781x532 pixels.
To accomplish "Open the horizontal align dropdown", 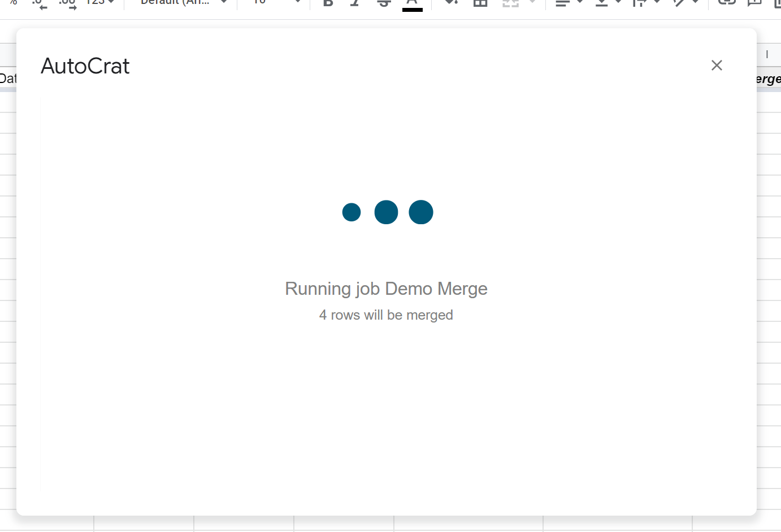I will point(569,3).
